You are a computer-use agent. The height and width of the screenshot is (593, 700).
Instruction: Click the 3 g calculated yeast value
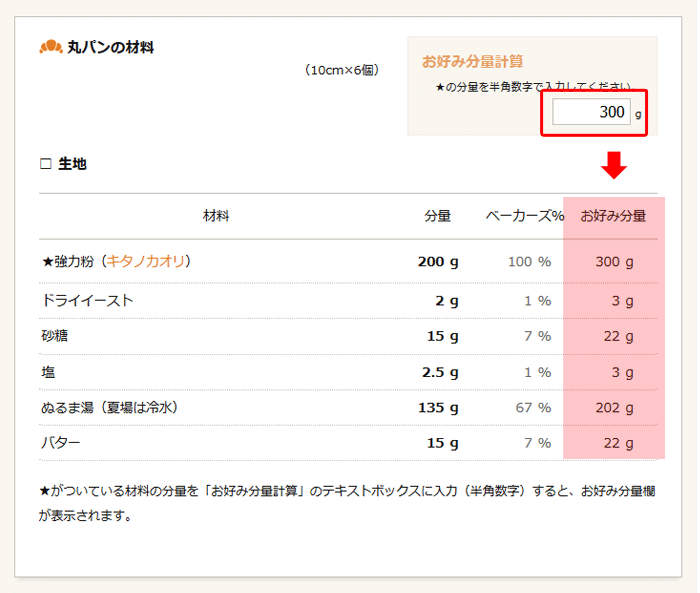[x=623, y=301]
